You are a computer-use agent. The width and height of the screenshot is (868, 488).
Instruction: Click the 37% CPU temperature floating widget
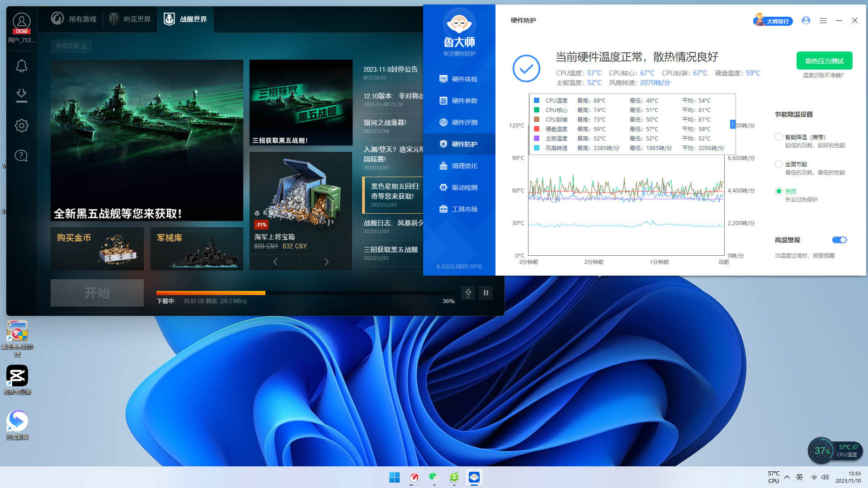point(835,450)
